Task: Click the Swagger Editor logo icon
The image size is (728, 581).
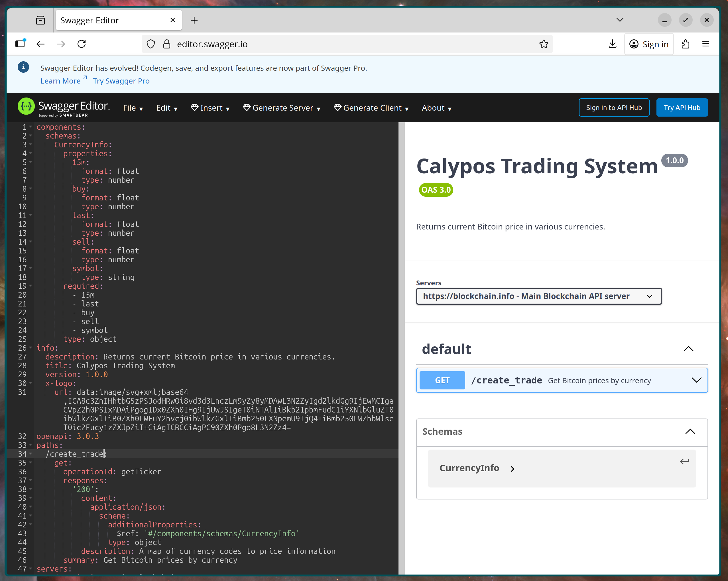Action: click(26, 106)
